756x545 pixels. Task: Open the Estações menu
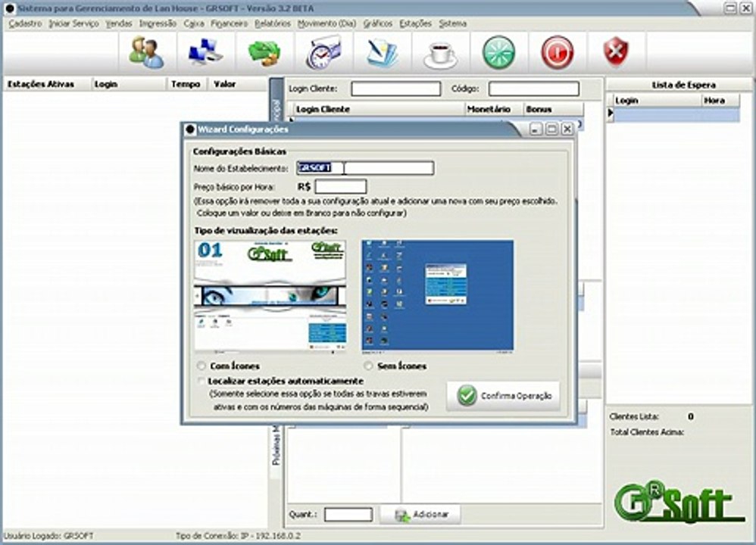pyautogui.click(x=416, y=23)
